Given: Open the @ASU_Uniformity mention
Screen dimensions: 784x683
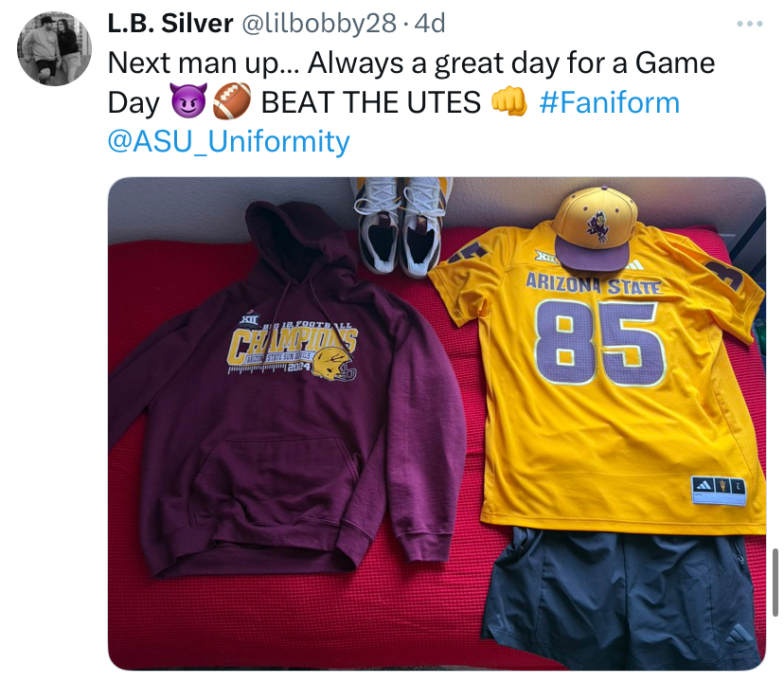Looking at the screenshot, I should pos(228,141).
